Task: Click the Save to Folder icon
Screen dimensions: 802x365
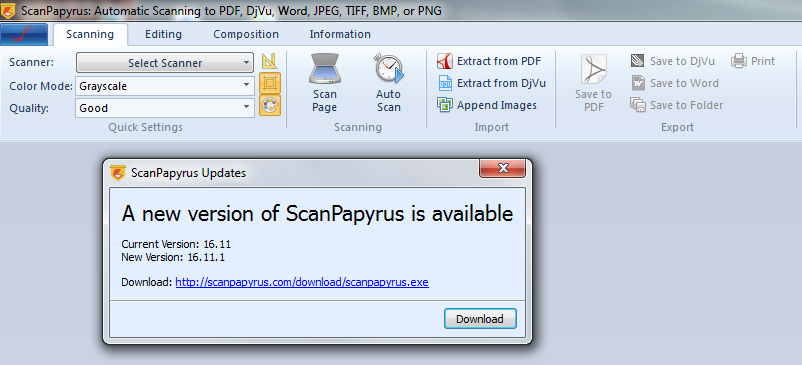Action: pos(638,105)
